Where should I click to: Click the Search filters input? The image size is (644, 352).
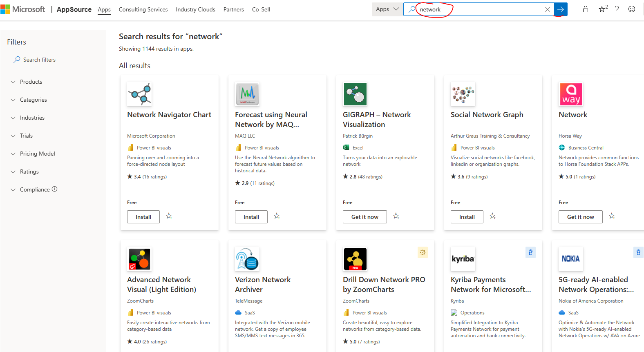click(x=53, y=60)
